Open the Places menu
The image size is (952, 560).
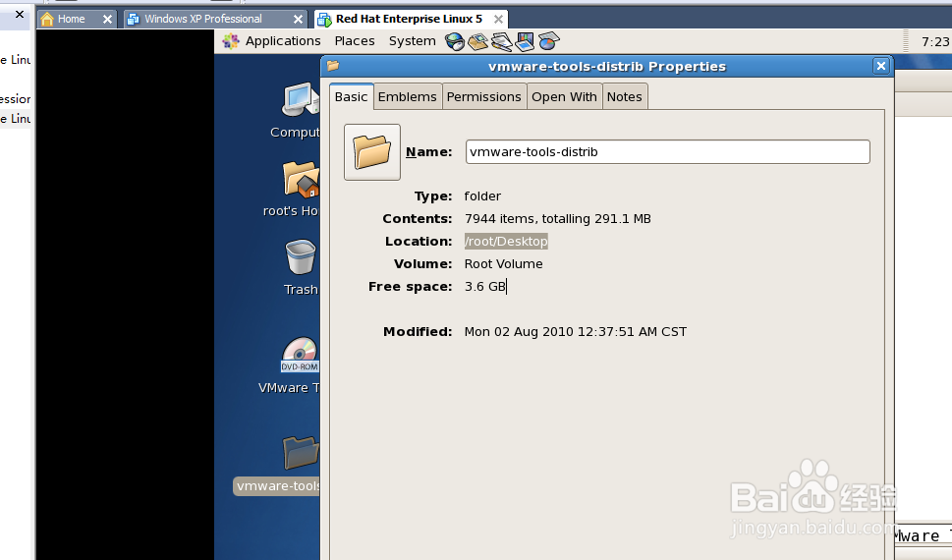355,41
